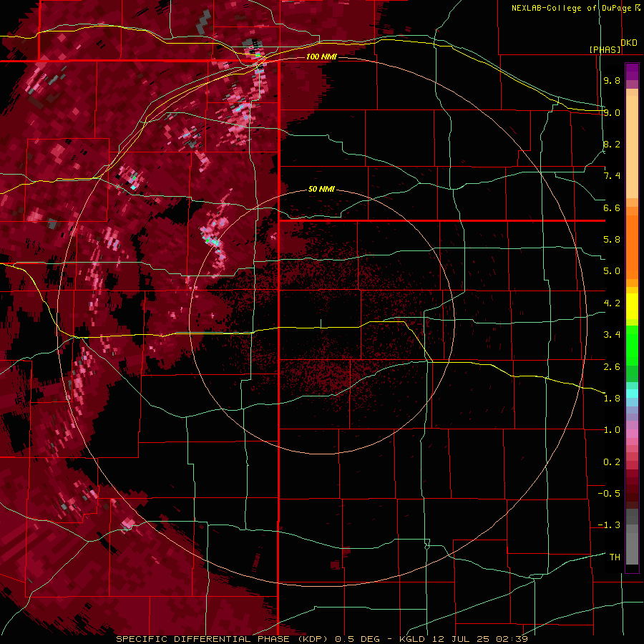
Task: Click the "[PHAS]" label near the legend
Action: pos(605,49)
